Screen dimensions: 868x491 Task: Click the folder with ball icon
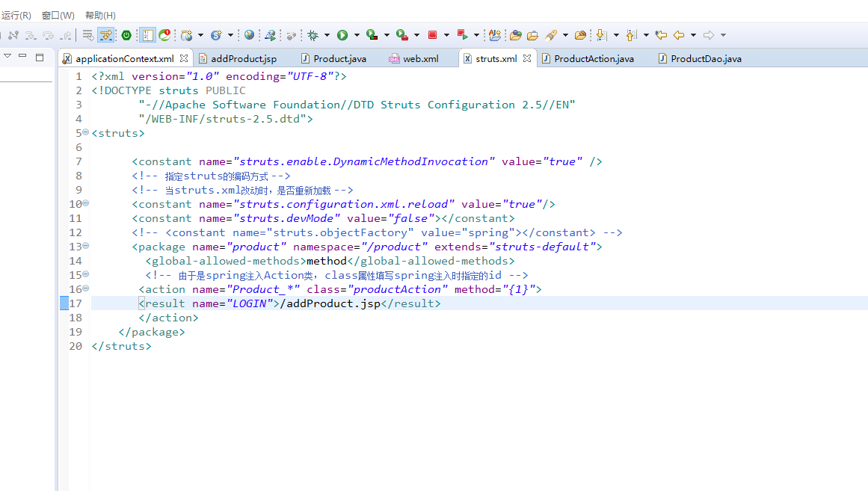(580, 35)
